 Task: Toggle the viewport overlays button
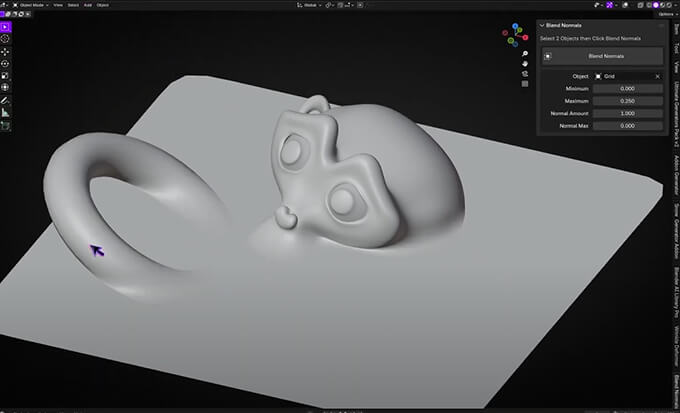point(625,5)
